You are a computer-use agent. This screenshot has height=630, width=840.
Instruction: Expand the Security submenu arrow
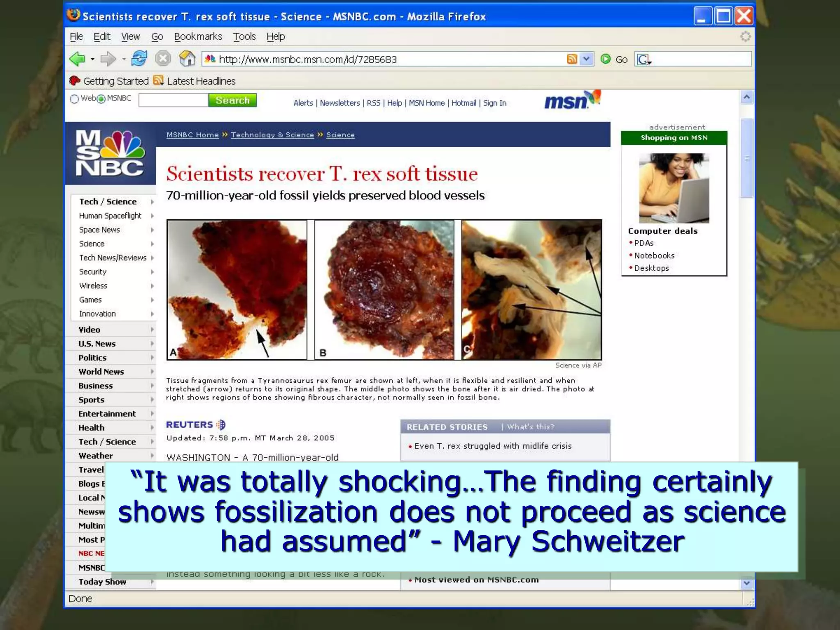tap(152, 272)
